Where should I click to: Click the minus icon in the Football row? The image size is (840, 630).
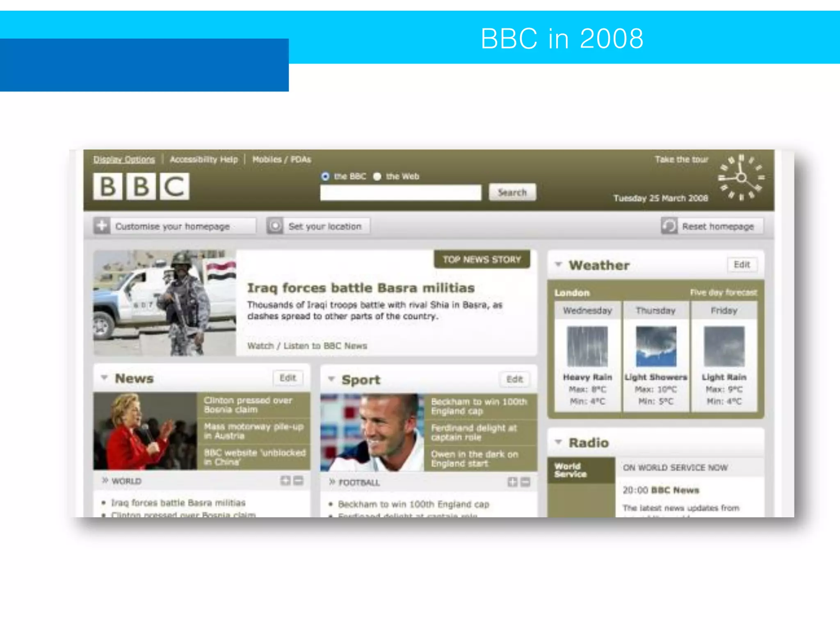point(525,482)
